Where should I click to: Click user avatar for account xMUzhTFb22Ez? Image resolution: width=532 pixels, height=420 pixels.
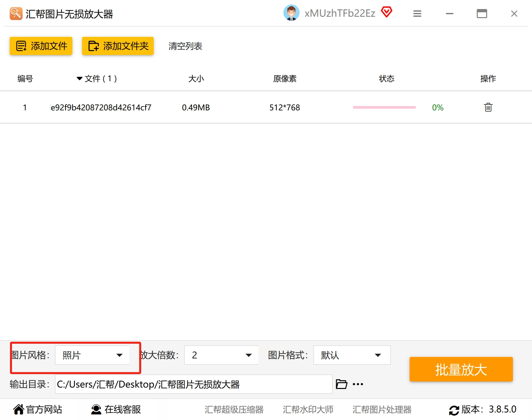291,13
